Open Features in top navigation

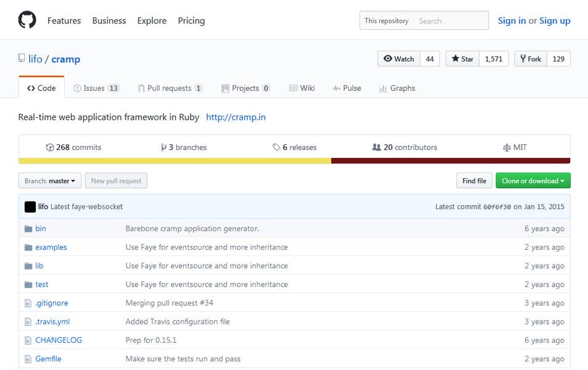click(64, 20)
